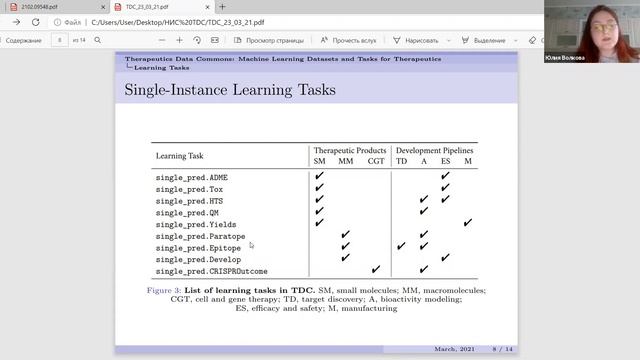This screenshot has width=640, height=360.
Task: Click the March, 2021 footer text
Action: [454, 349]
